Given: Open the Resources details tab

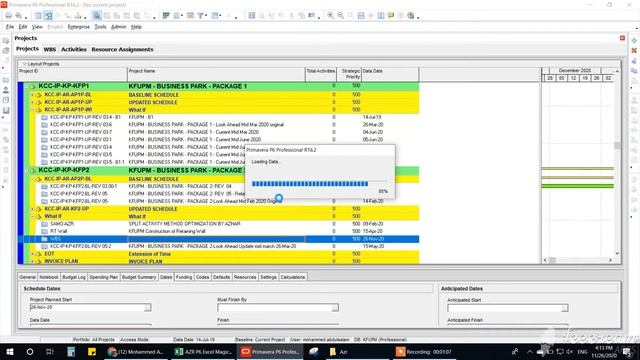Looking at the screenshot, I should pos(245,277).
